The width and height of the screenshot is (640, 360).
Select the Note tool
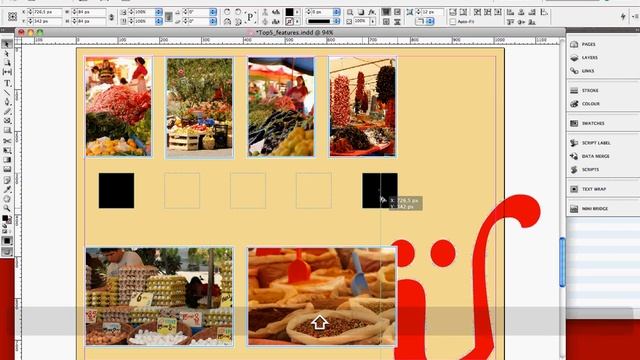click(7, 180)
